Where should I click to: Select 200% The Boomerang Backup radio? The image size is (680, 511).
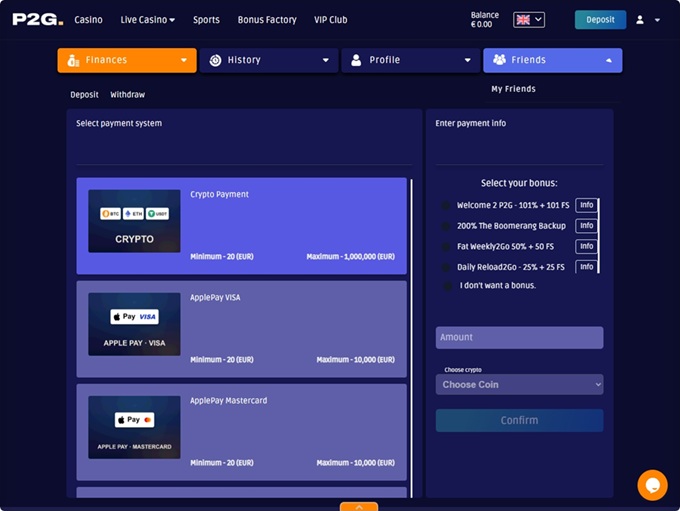445,226
